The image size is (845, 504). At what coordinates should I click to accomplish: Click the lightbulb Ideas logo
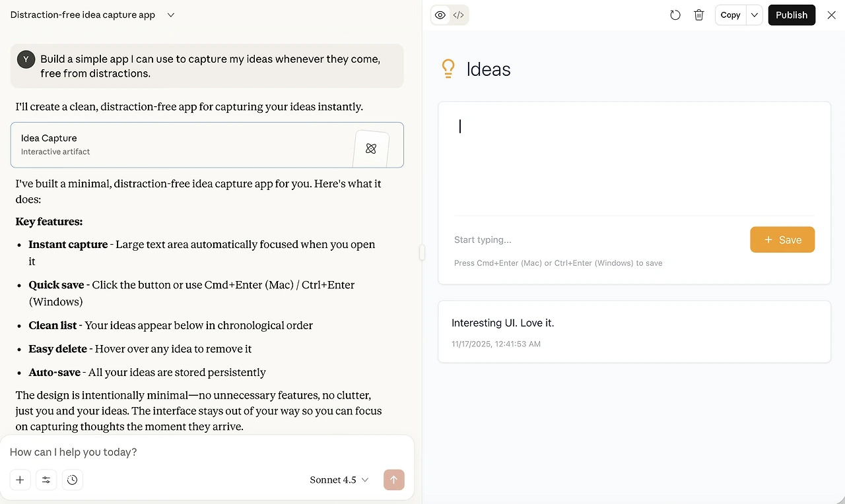pos(448,69)
